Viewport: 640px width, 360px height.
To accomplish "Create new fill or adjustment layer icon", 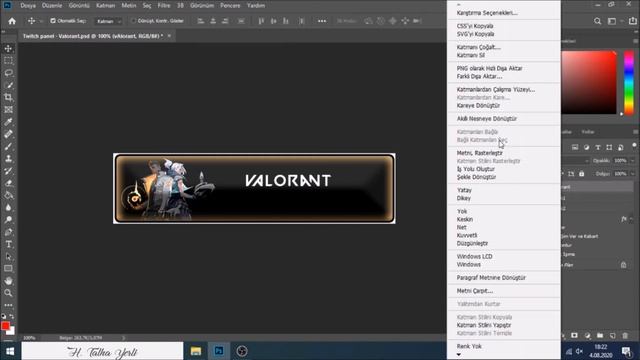I will pos(587,336).
